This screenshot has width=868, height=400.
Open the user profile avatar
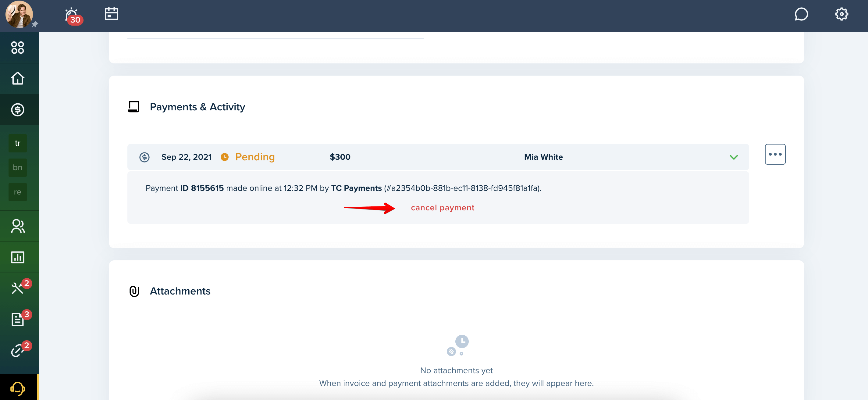(19, 15)
